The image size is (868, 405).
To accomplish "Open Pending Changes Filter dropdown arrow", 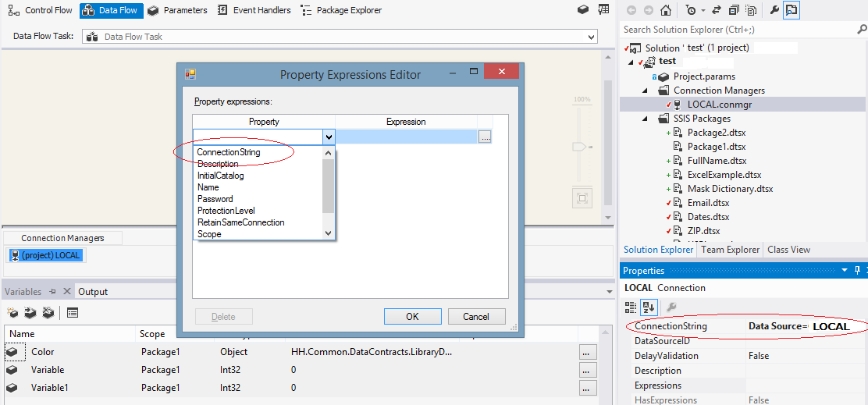I will click(x=703, y=10).
